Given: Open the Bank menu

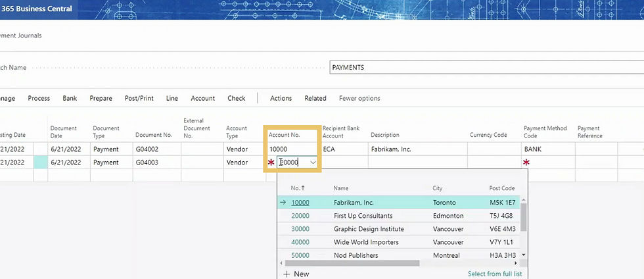Looking at the screenshot, I should coord(70,98).
